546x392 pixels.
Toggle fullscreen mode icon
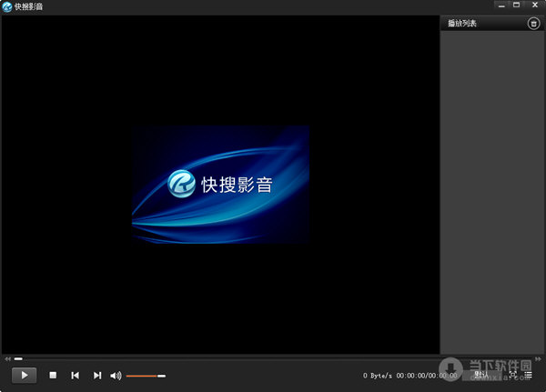(513, 374)
